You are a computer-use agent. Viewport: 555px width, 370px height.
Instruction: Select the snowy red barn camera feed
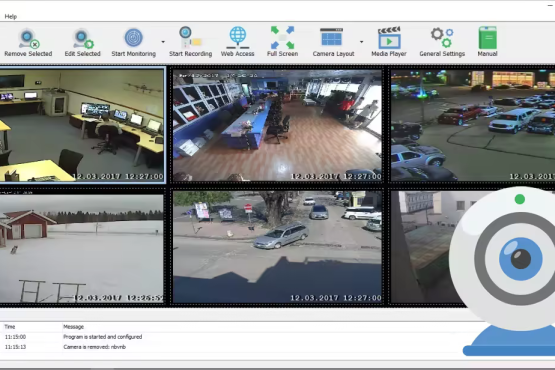(x=81, y=247)
